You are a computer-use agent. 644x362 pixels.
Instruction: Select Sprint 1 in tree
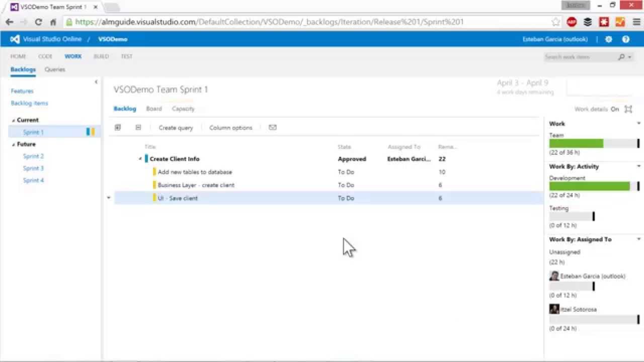coord(33,132)
